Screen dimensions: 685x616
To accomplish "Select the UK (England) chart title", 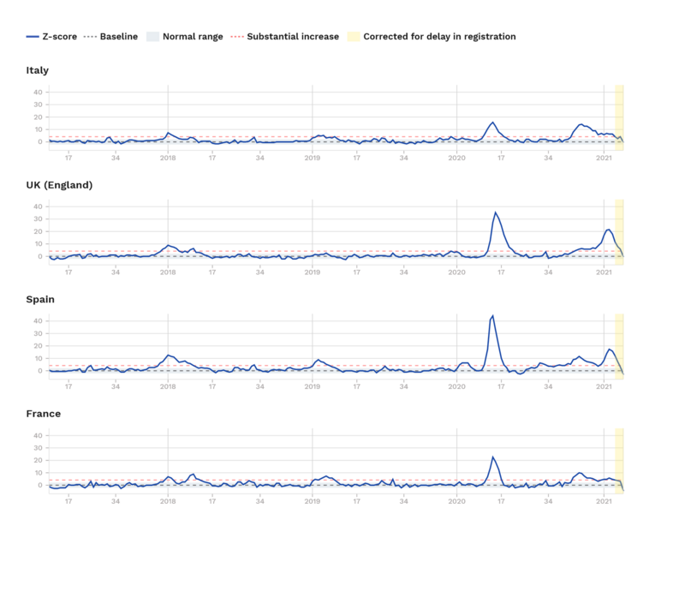I will (x=59, y=185).
